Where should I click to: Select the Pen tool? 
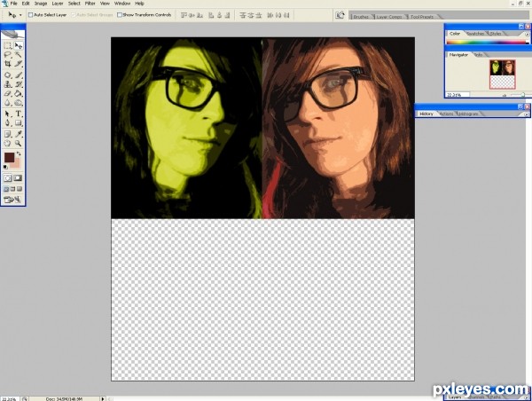point(8,123)
